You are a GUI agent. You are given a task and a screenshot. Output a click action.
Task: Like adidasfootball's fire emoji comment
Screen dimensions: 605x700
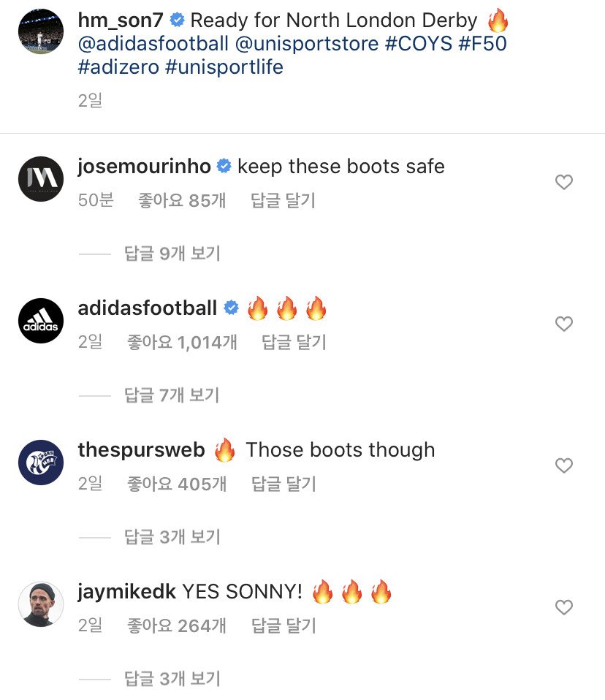(x=564, y=324)
